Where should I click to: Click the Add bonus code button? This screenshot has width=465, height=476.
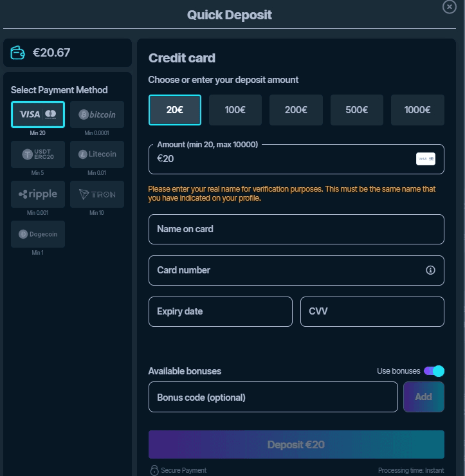(x=424, y=397)
